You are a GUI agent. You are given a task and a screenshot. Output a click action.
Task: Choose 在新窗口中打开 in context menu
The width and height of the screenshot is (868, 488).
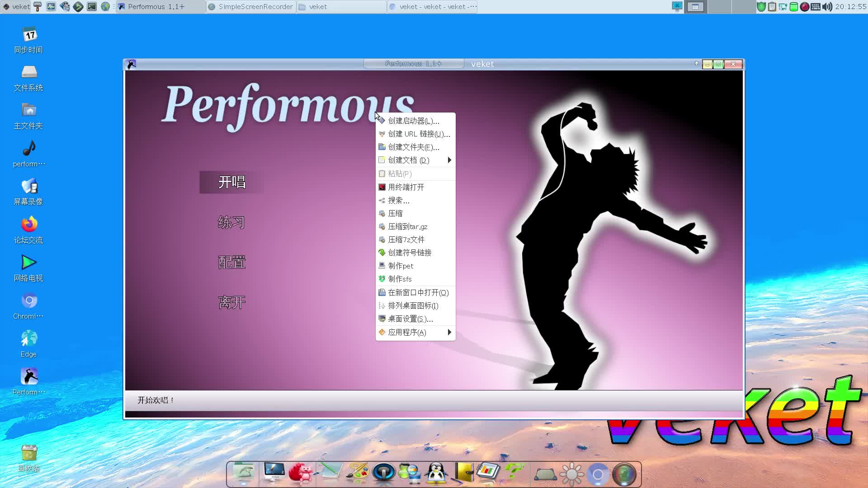coord(415,292)
